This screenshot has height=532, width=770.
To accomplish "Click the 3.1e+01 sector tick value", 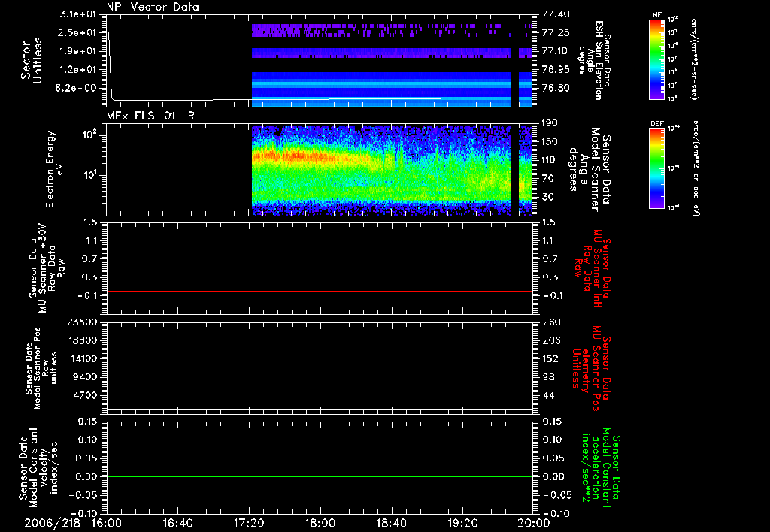I will pyautogui.click(x=78, y=14).
